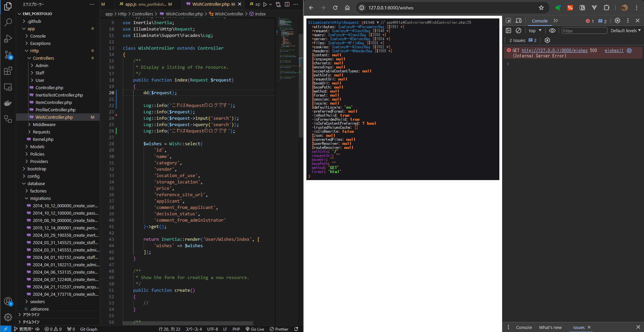The width and height of the screenshot is (644, 332).
Task: Select the What's new drawer tab
Action: point(550,327)
